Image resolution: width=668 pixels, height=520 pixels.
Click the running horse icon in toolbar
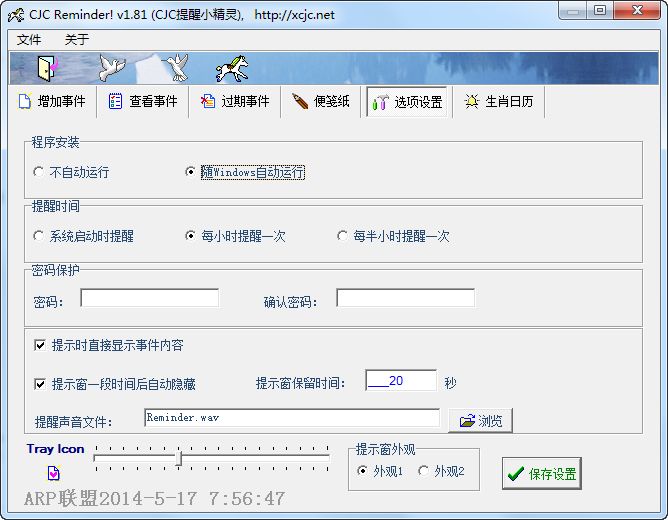coord(232,69)
